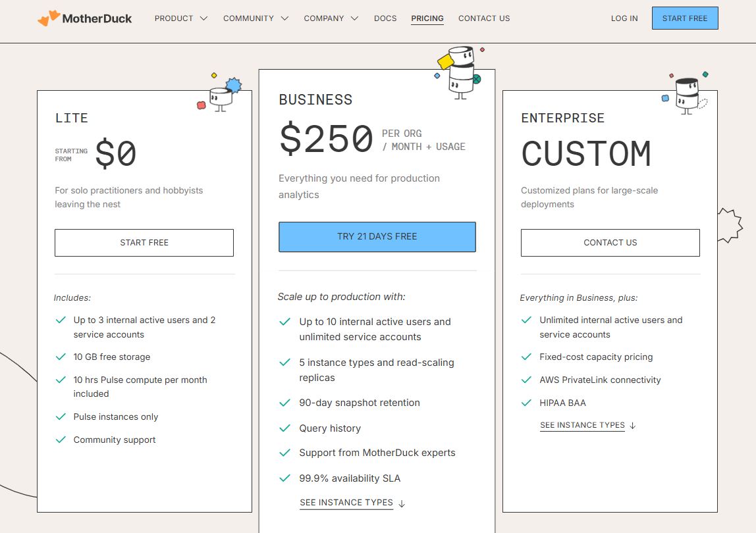Click the duck mascot on the Enterprise card
The height and width of the screenshot is (533, 756).
[687, 92]
